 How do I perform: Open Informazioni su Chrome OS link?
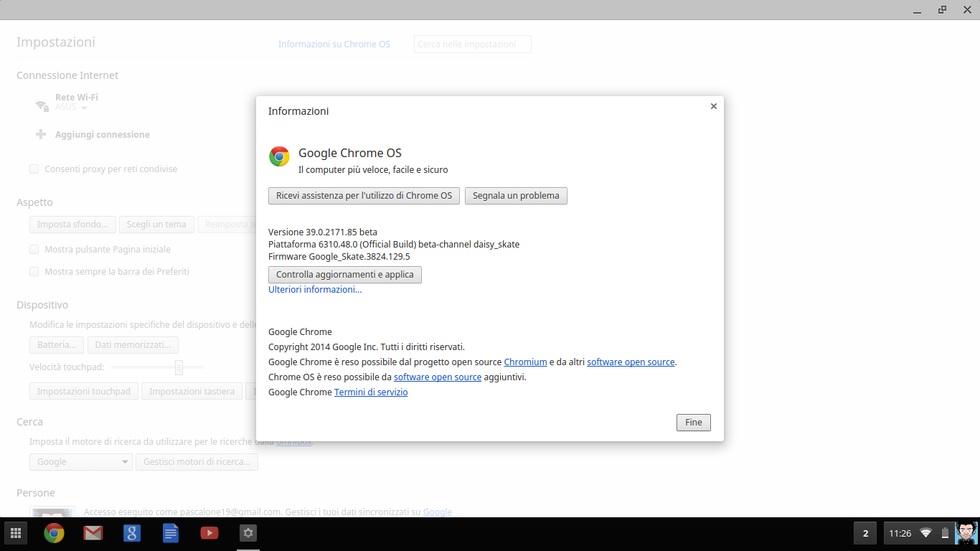[x=334, y=44]
